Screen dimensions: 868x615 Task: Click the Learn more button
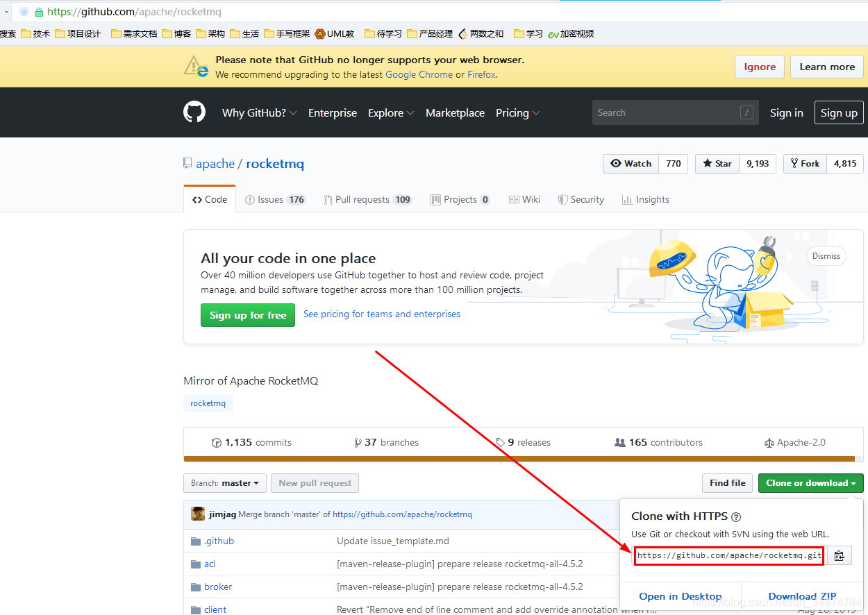coord(827,67)
